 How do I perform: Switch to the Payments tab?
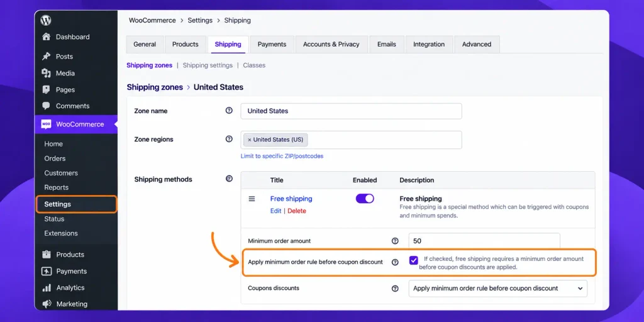(272, 45)
